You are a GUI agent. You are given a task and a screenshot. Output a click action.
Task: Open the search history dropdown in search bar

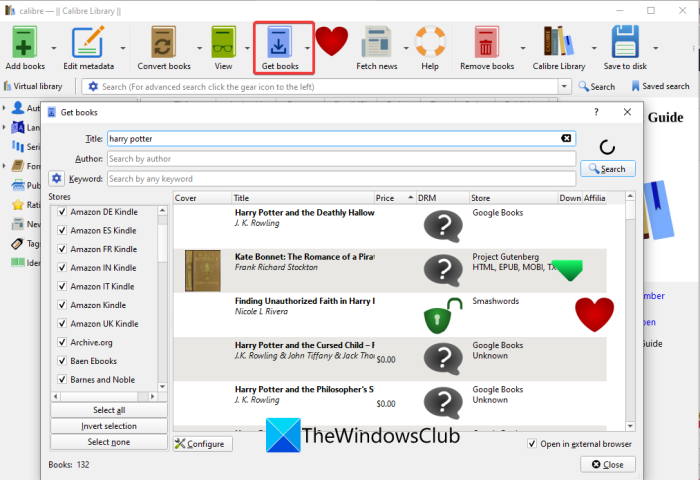(564, 86)
